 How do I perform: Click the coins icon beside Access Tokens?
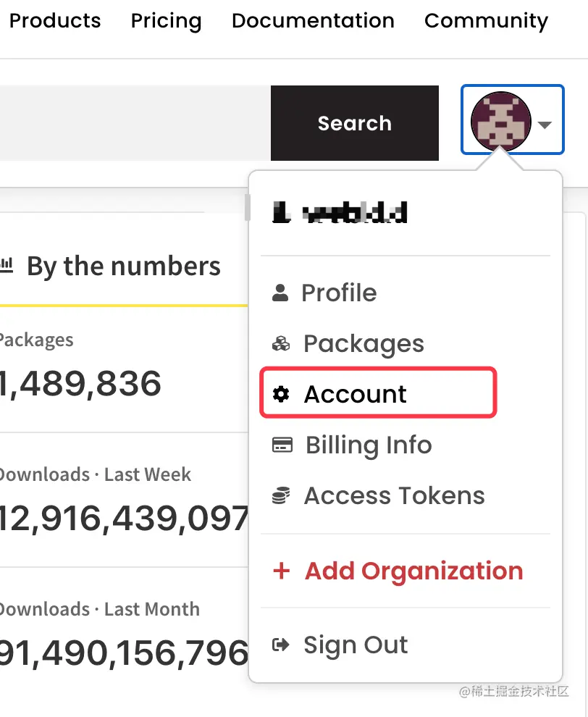[x=281, y=496]
